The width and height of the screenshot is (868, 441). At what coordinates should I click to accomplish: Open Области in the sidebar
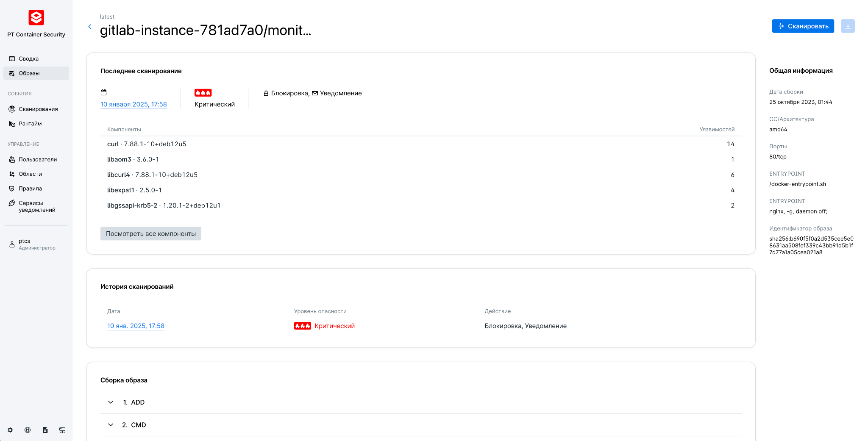pos(36,174)
